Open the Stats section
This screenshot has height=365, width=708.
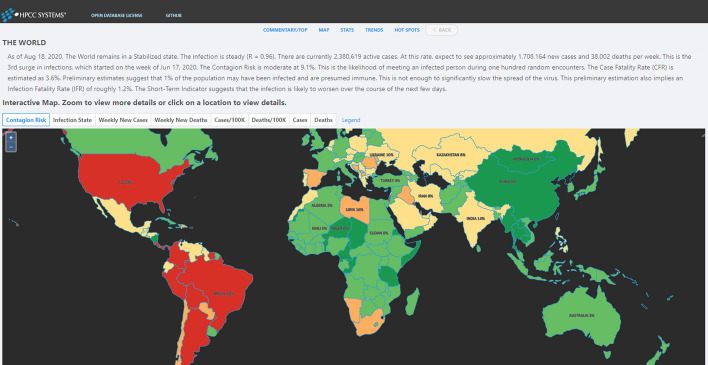tap(347, 30)
